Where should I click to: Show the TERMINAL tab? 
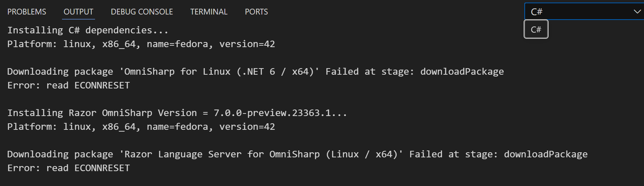(209, 12)
